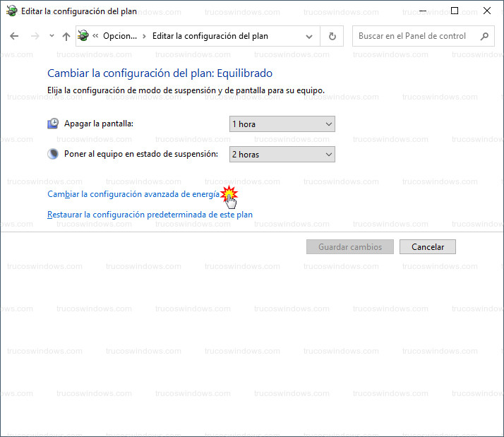Select 'Editar la configuración del plan' breadcrumb

click(x=210, y=37)
